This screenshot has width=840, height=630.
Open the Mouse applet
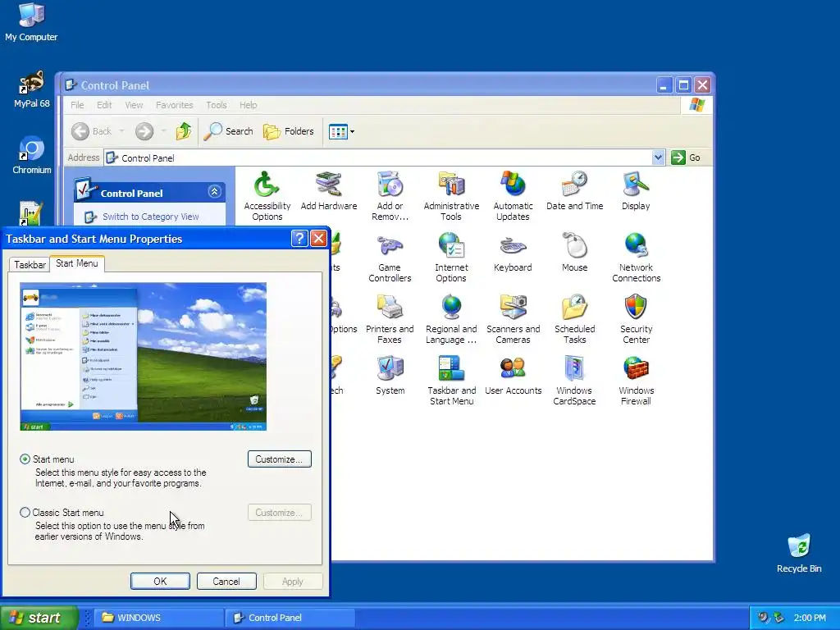[x=574, y=253]
